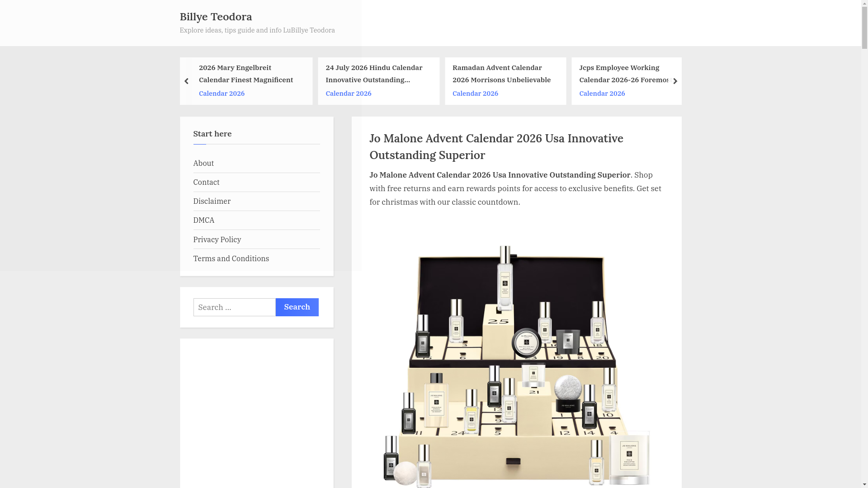Click the Jo Malone Advent Calendar heading

tap(496, 146)
